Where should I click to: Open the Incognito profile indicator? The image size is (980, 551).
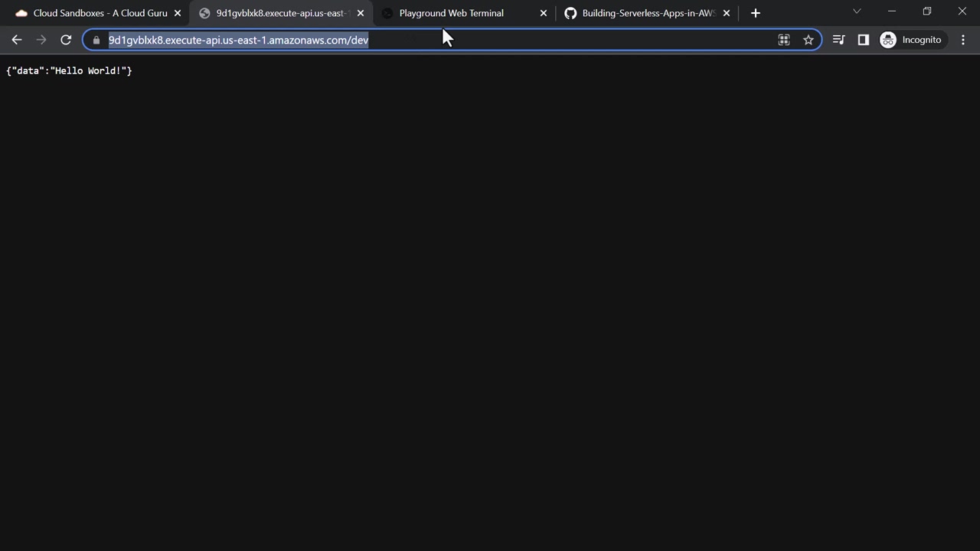(911, 40)
